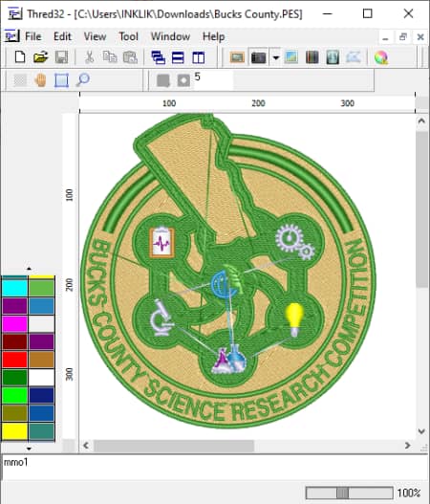This screenshot has height=504, width=430.
Task: Expand the palette with its down arrow
Action: coord(29,449)
